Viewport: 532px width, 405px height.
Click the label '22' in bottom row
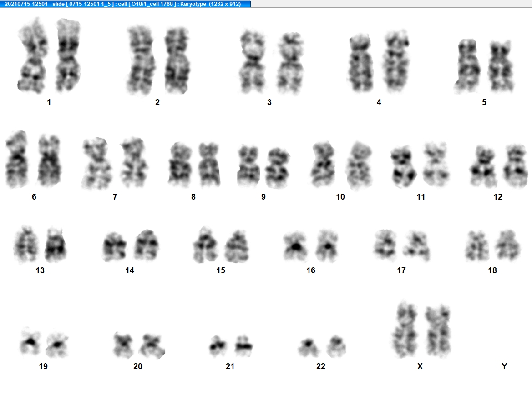(321, 366)
